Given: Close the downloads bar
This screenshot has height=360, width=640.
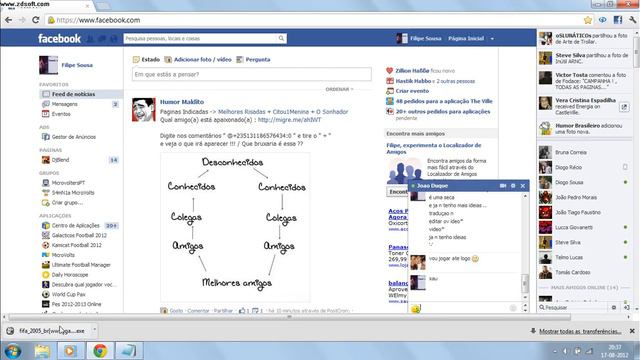Looking at the screenshot, I should click(x=632, y=331).
